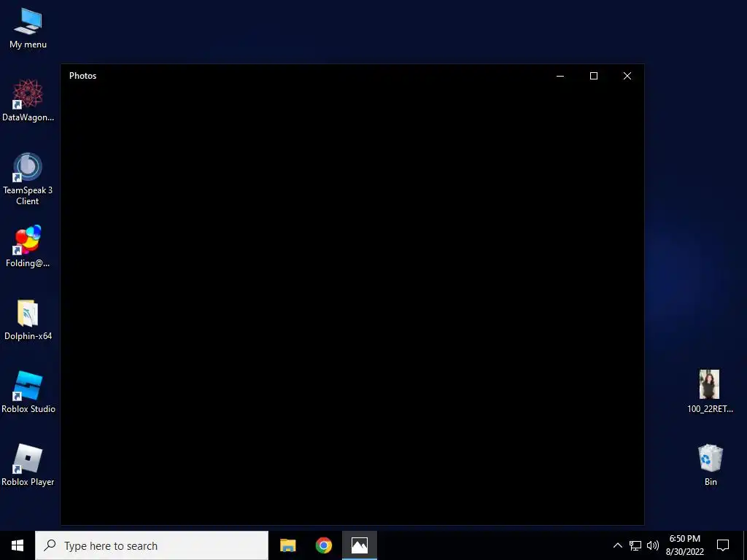Show hidden system tray icons
The height and width of the screenshot is (560, 747).
[x=617, y=545]
